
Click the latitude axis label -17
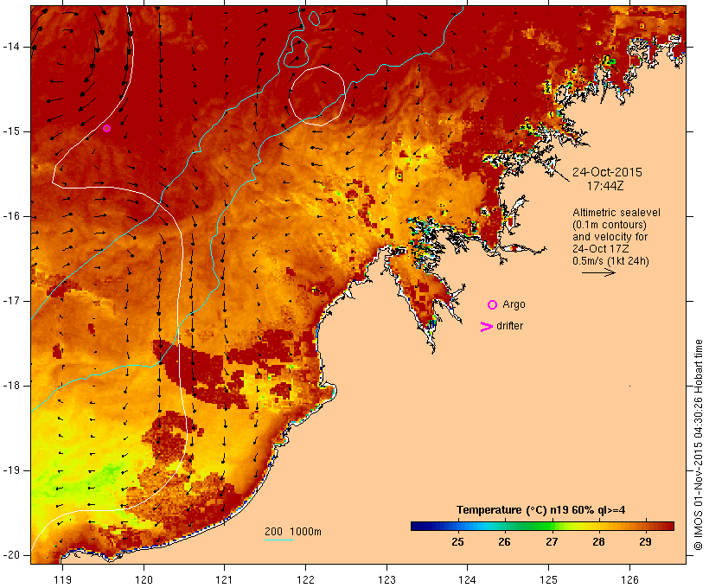(x=11, y=301)
